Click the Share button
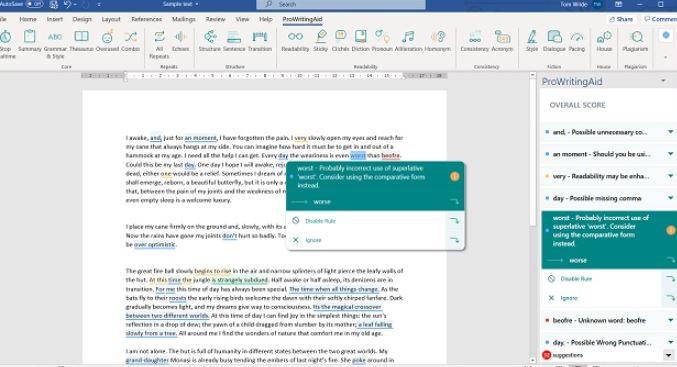 (x=621, y=19)
